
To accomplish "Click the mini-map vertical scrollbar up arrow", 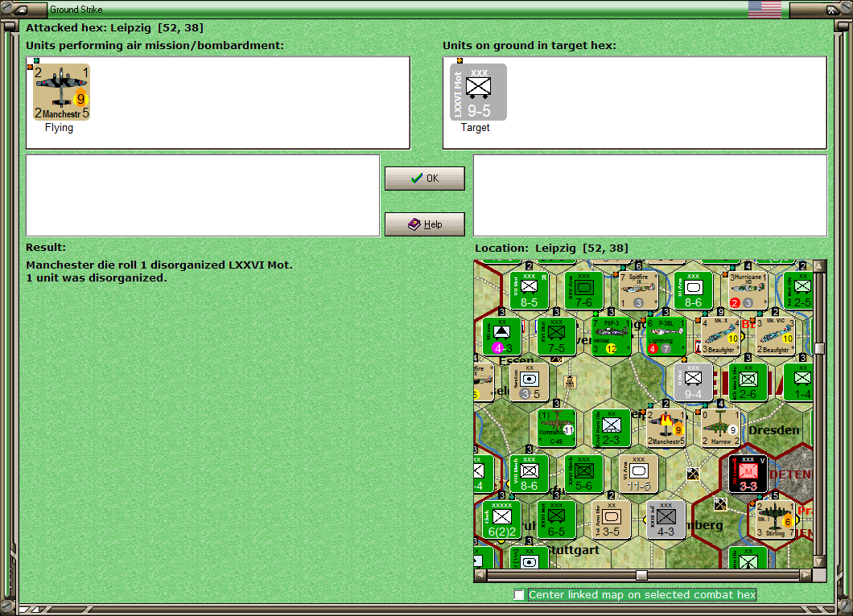I will 819,266.
